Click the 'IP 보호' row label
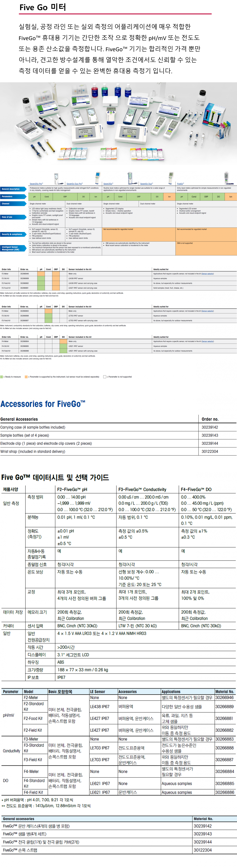 point(33,677)
